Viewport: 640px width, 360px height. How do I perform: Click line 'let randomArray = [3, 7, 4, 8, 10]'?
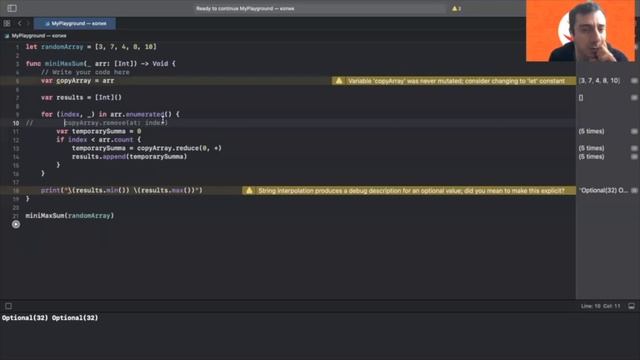pos(91,47)
